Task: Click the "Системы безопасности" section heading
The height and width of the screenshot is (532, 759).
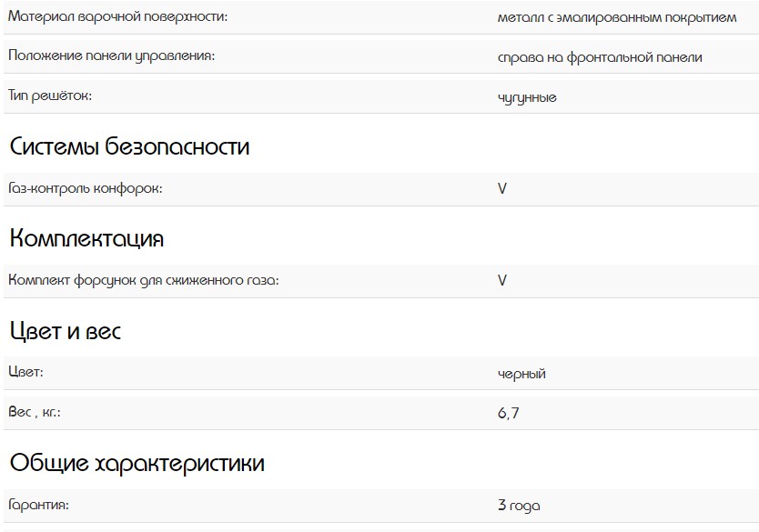Action: pos(129,146)
